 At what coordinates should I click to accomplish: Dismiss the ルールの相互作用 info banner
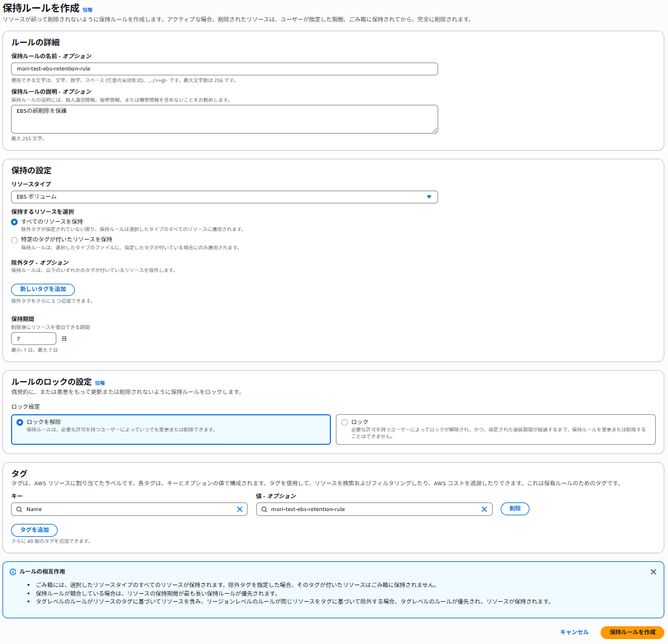pos(653,572)
